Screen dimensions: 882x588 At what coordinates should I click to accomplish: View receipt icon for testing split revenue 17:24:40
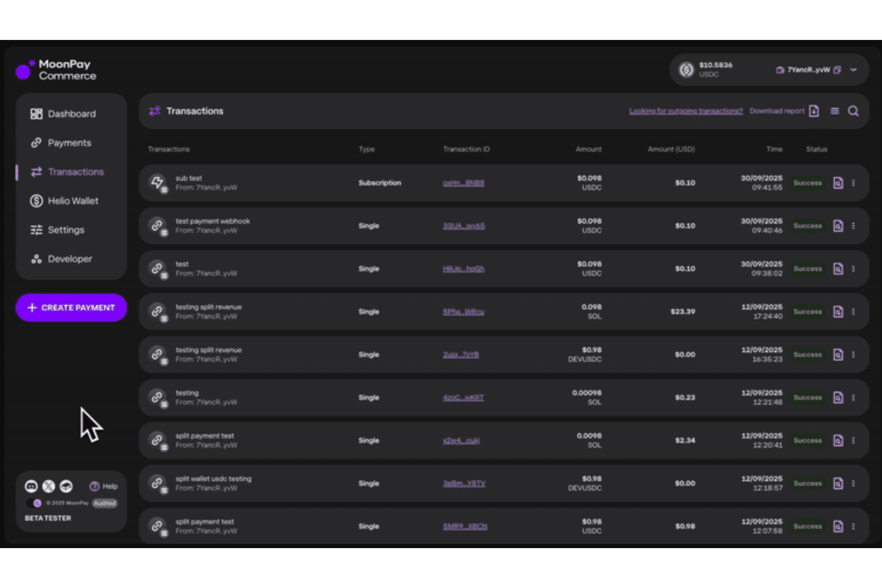tap(838, 312)
